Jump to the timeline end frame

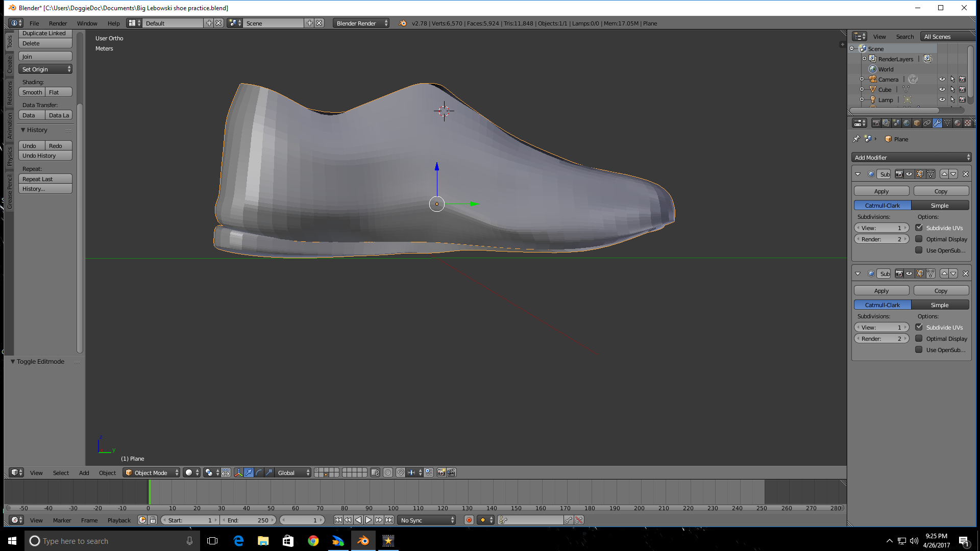point(389,520)
